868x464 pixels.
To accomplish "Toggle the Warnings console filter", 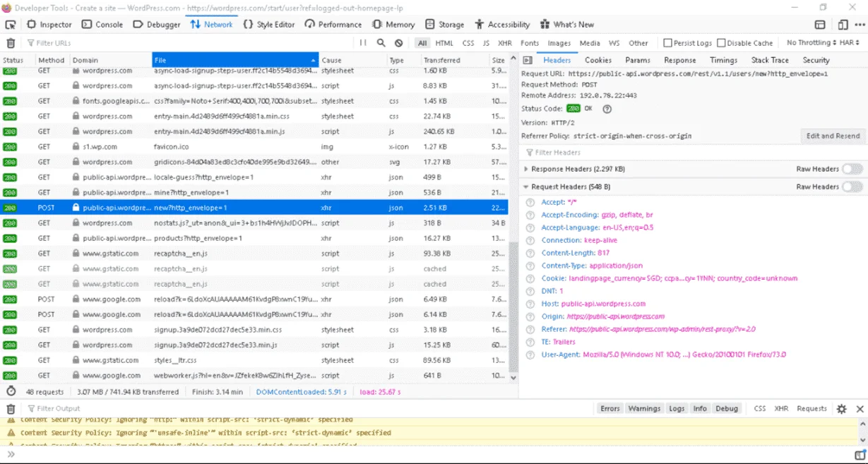I will (x=644, y=408).
